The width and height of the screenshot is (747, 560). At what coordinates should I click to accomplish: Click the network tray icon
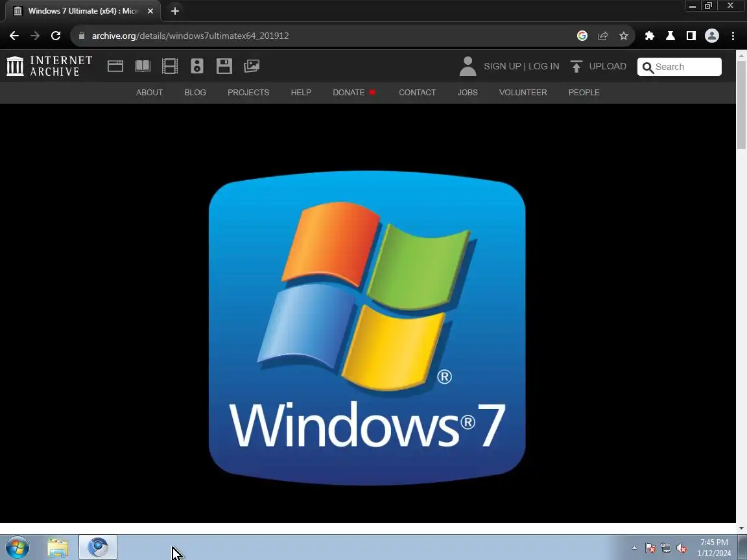tap(666, 548)
